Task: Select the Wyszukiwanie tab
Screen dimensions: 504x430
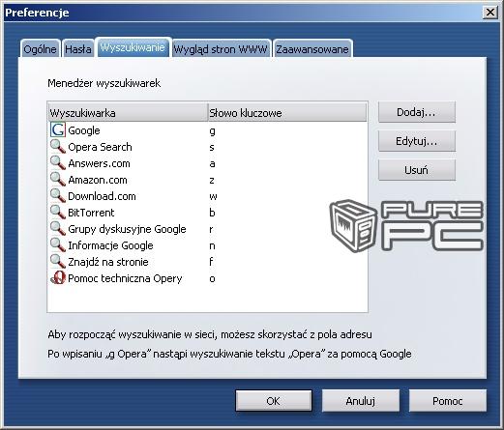Action: (x=133, y=47)
